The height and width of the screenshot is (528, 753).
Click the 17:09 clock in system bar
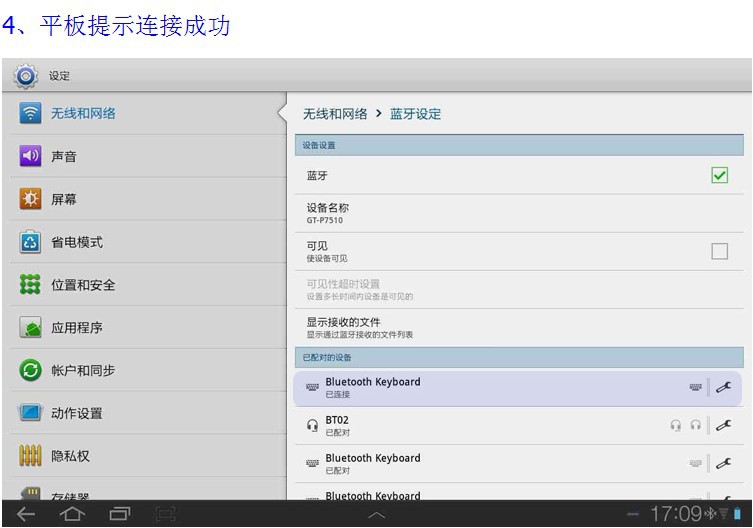[676, 514]
